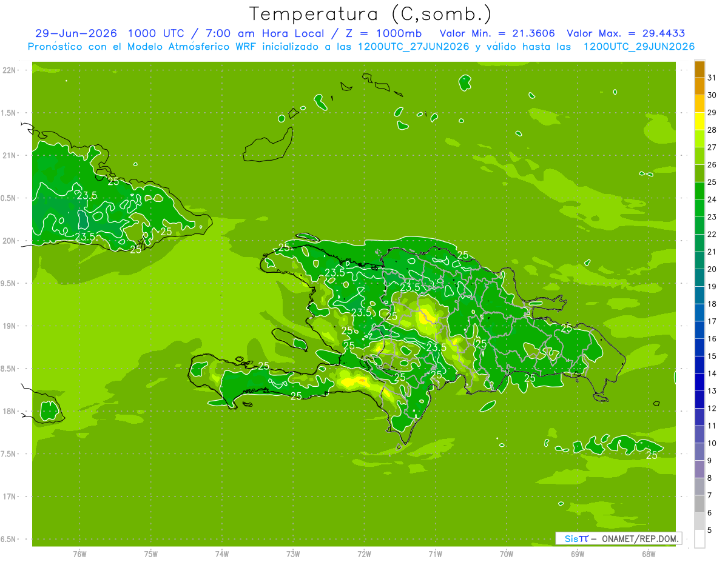This screenshot has width=728, height=562.
Task: Select the date 29-Jun-2026 in the header
Action: tap(76, 33)
